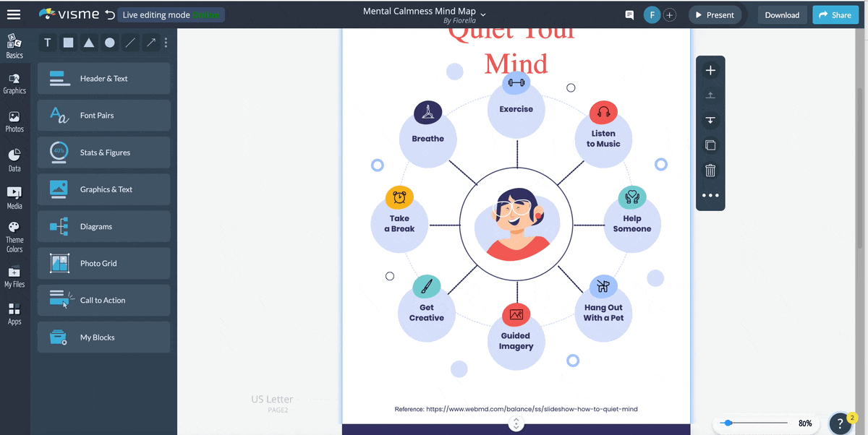Select the rectangle shape tool

(x=68, y=43)
